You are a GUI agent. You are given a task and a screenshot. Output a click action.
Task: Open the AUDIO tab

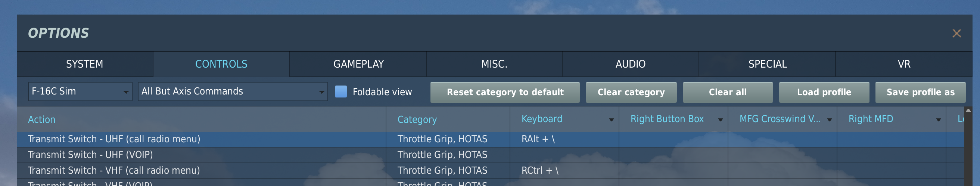pos(631,64)
